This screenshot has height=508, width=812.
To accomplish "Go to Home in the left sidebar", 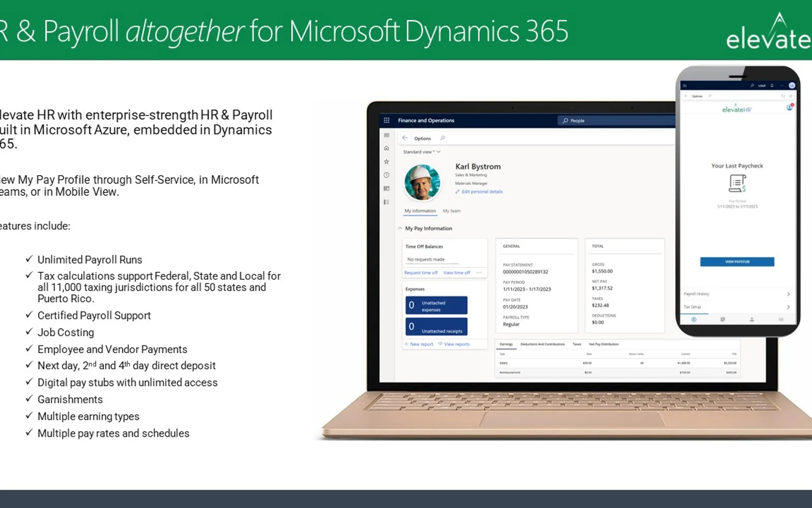I will 387,148.
